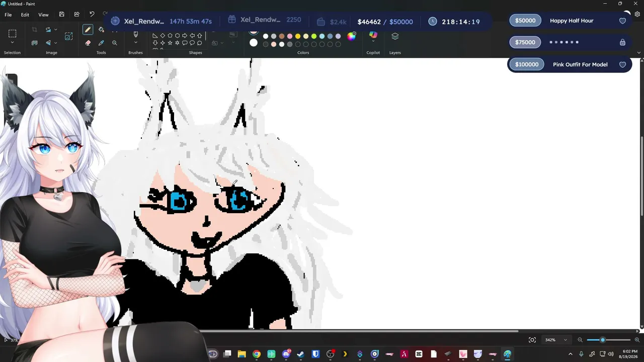The width and height of the screenshot is (644, 362).
Task: Click the heart next to Pink Outfit For Model
Action: [622, 64]
